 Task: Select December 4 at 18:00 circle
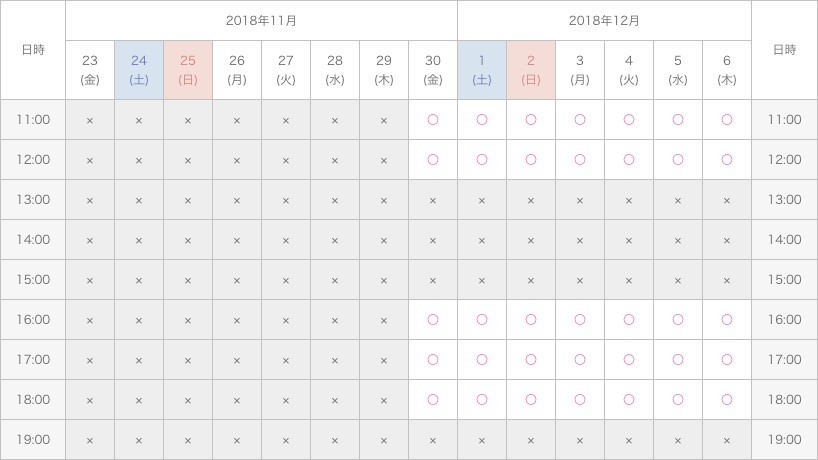coord(629,399)
